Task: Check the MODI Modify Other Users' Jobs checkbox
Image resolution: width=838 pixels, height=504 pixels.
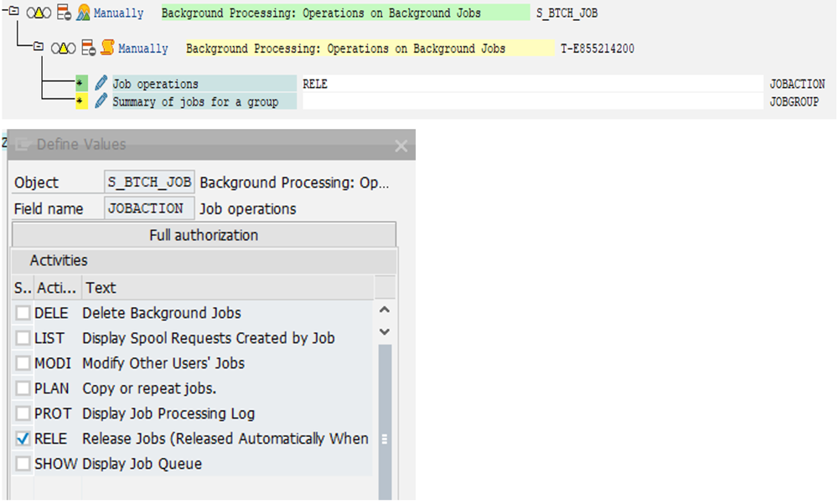Action: pyautogui.click(x=23, y=363)
